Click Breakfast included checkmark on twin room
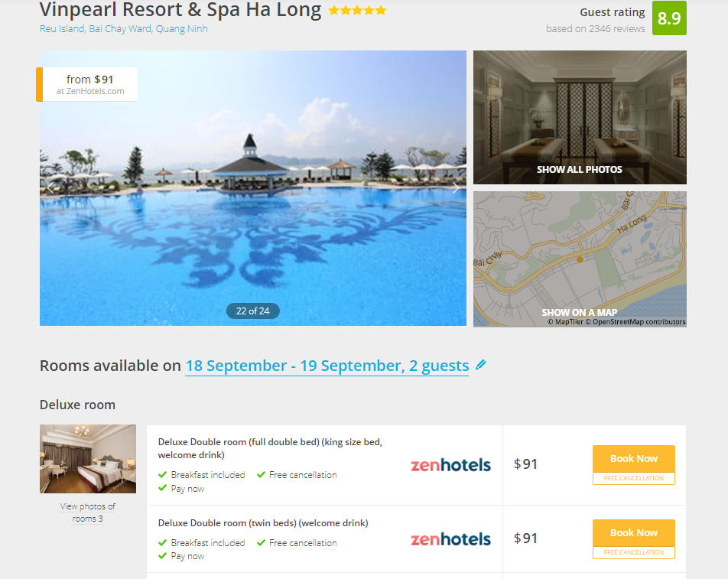 [162, 542]
